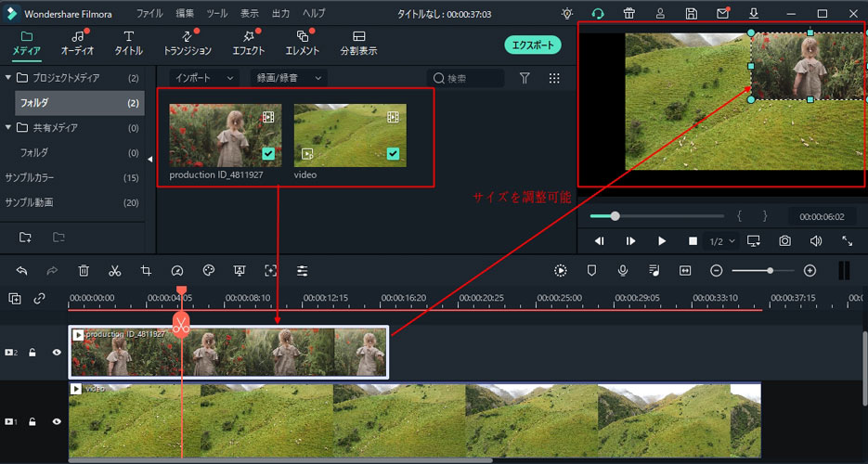Viewport: 868px width, 464px height.
Task: Toggle lock on video track 1
Action: (32, 422)
